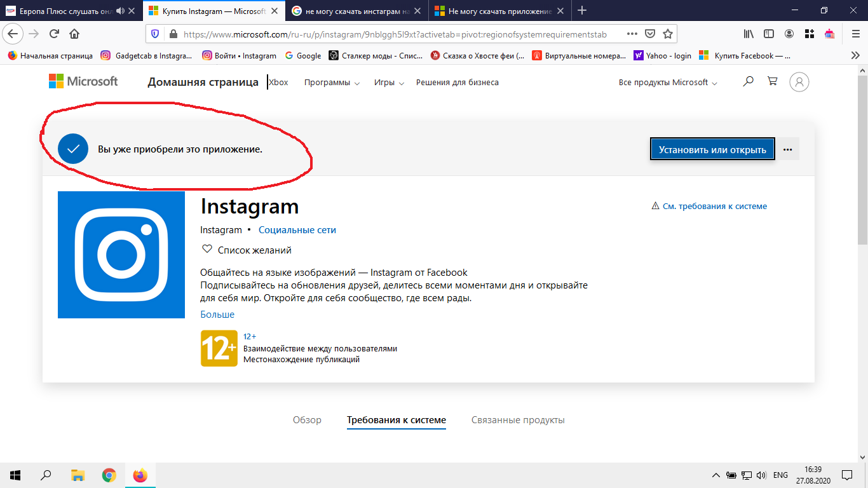Viewport: 868px width, 488px height.
Task: Open File Explorer from taskbar
Action: [x=78, y=475]
